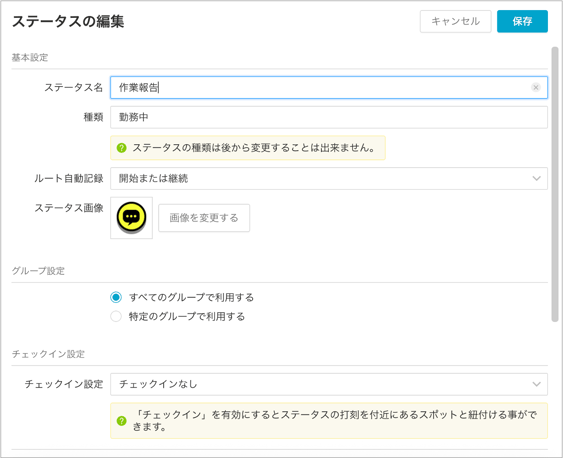
Task: Open the チェックイン設定 dropdown
Action: [329, 384]
